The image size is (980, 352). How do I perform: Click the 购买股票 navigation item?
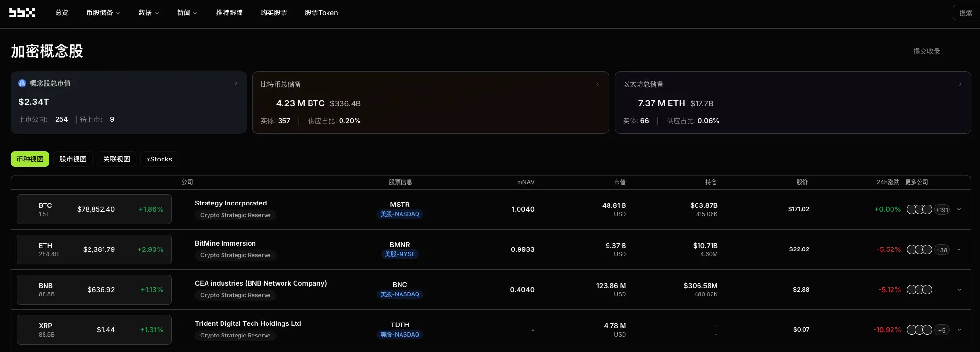tap(274, 13)
